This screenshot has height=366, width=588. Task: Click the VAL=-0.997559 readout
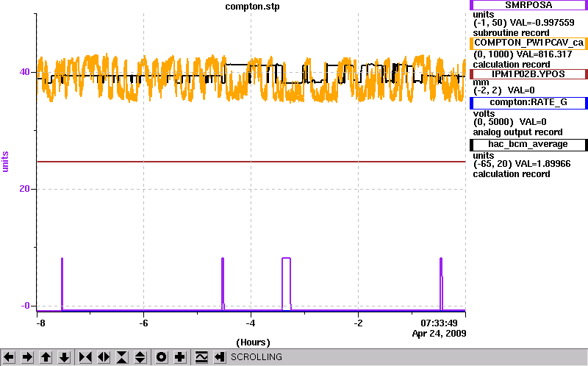click(x=541, y=23)
